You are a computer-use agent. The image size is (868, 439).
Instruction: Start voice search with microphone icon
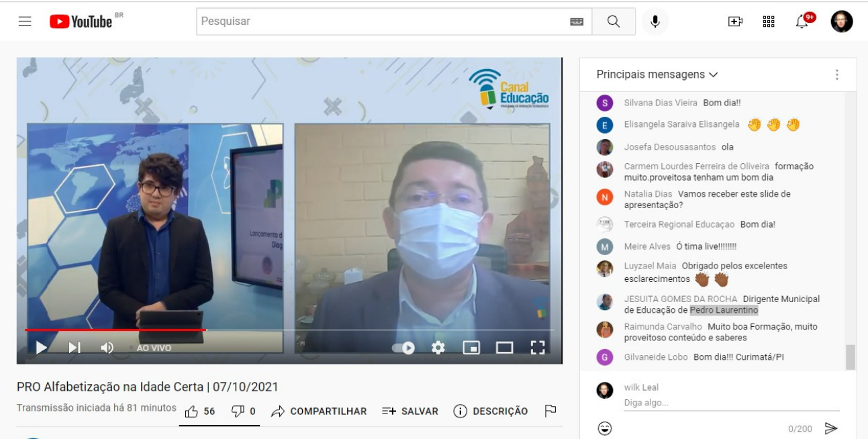coord(655,21)
